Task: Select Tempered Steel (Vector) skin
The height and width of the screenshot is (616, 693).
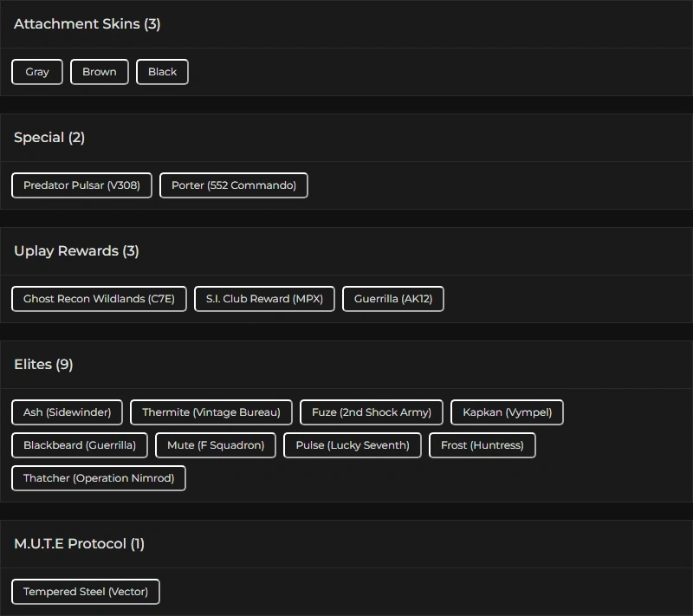Action: tap(86, 592)
